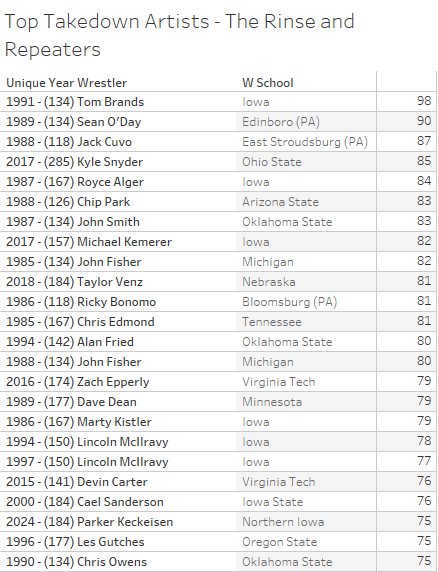Click the Minnesota school cell
The height and width of the screenshot is (572, 438).
coord(272,402)
